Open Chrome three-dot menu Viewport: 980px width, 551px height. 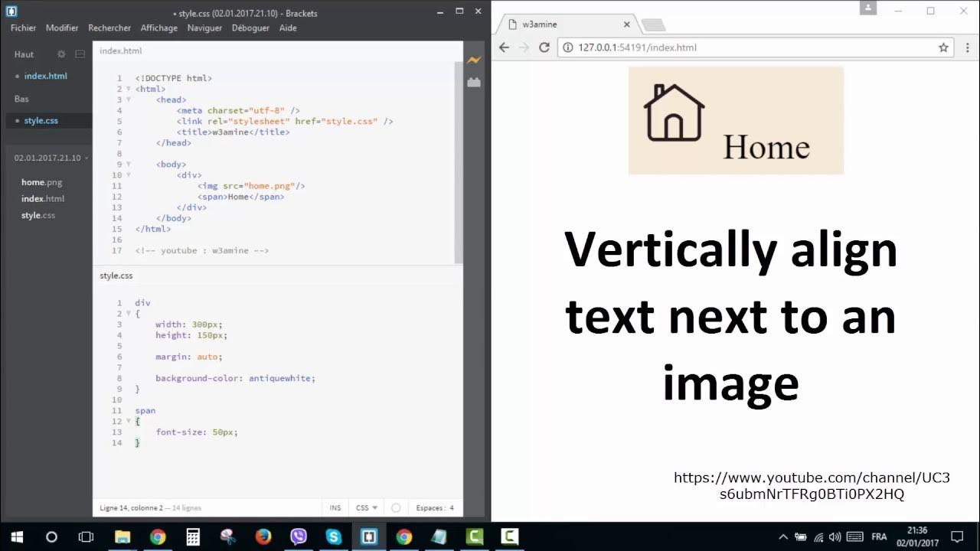(x=967, y=47)
